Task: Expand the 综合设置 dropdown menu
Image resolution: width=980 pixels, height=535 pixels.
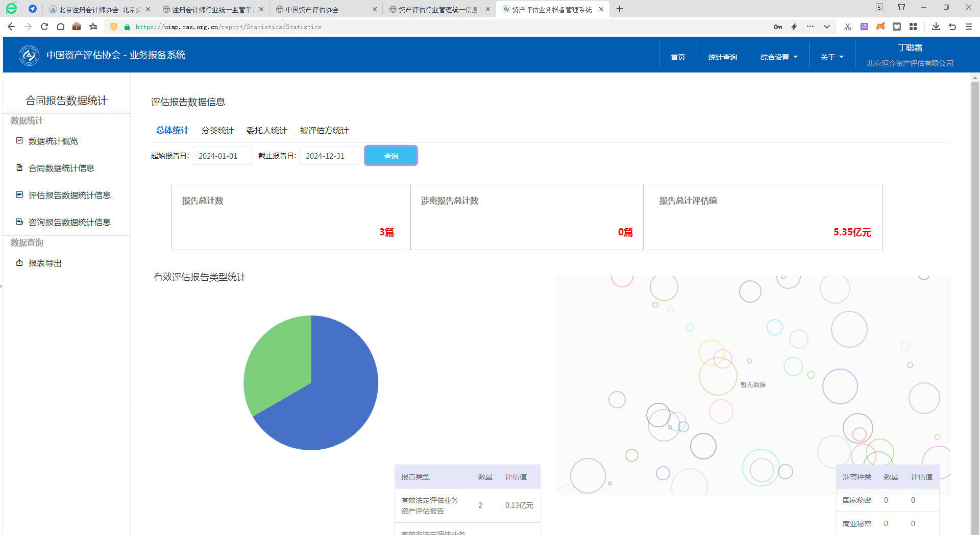Action: pos(778,57)
